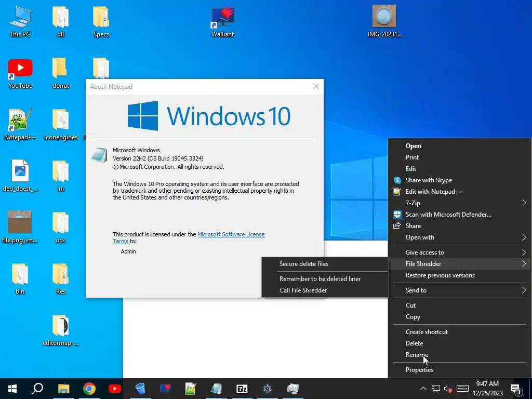The image size is (532, 399).
Task: Select the Specs folder icon
Action: [101, 21]
